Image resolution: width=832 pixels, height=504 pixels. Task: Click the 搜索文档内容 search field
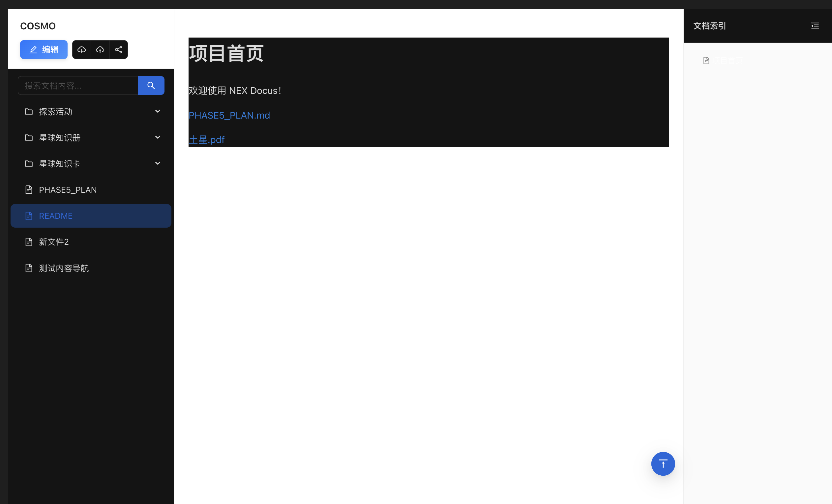tap(78, 86)
